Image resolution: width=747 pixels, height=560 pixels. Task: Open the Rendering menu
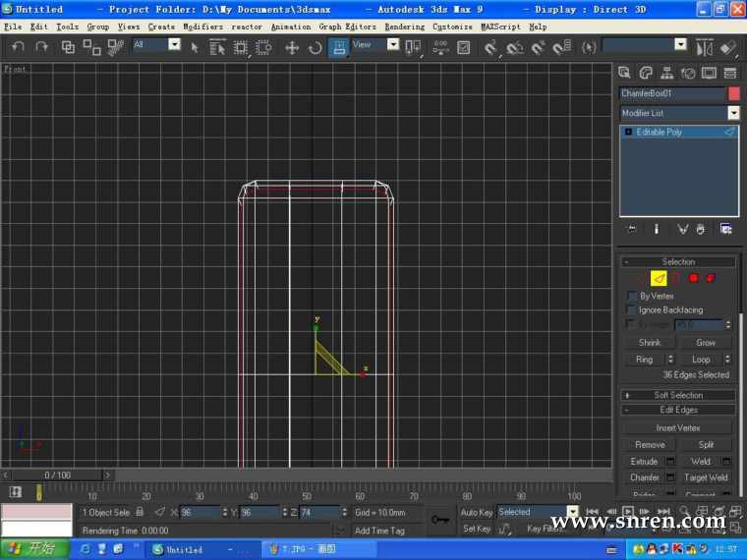[405, 27]
